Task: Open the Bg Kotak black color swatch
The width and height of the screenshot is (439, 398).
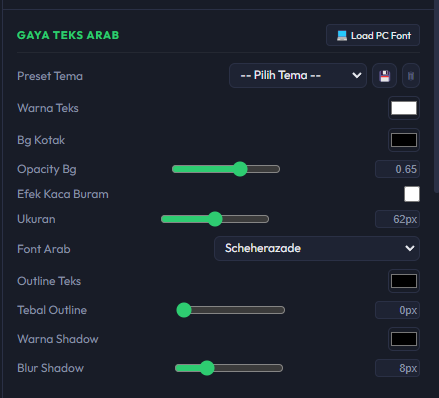Action: [x=404, y=140]
